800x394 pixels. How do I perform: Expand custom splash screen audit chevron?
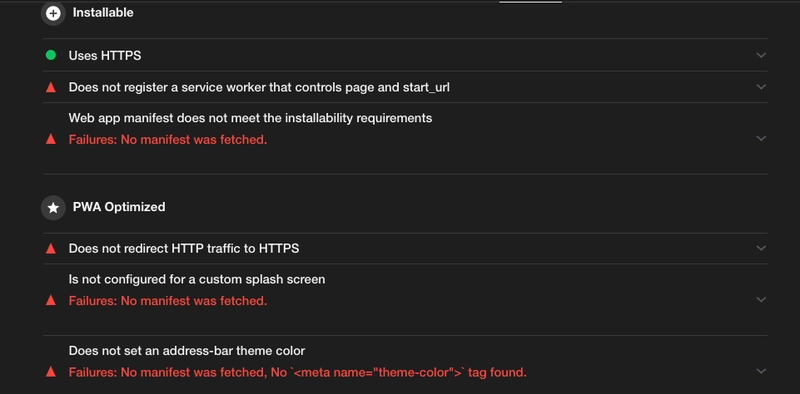click(761, 300)
